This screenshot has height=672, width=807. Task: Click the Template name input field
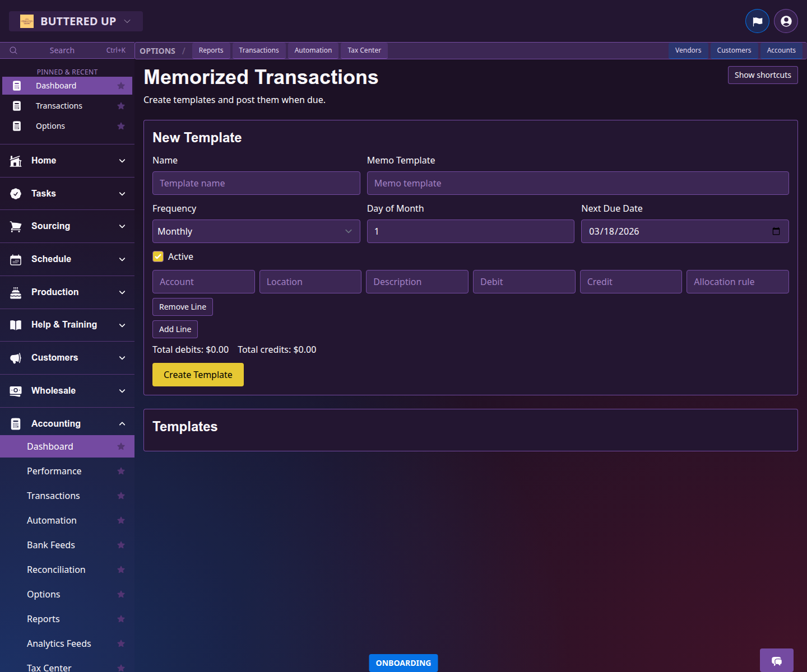pyautogui.click(x=256, y=183)
